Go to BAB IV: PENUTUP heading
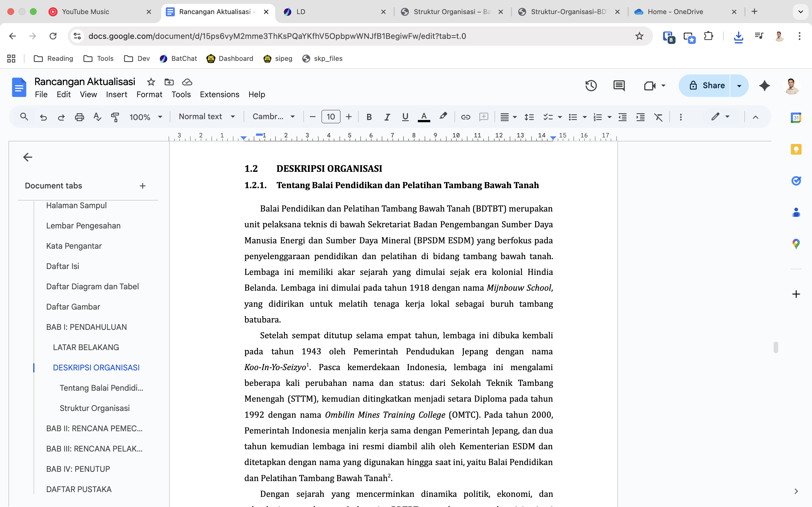The width and height of the screenshot is (812, 507). point(78,469)
